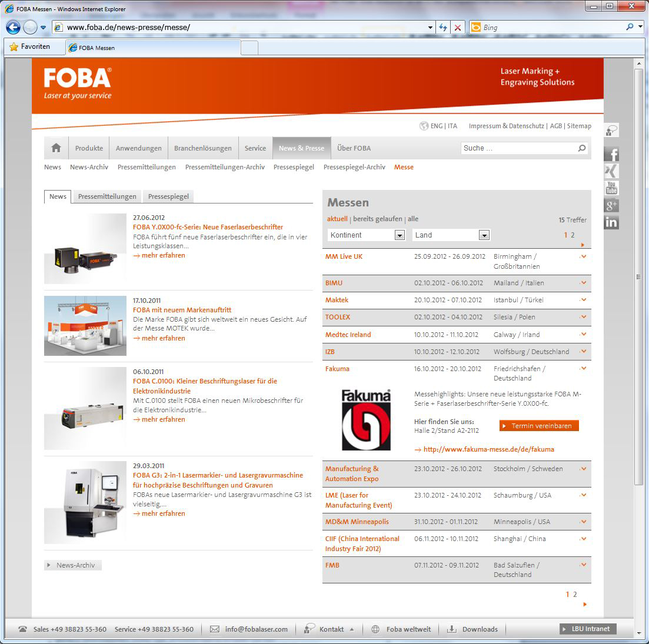The width and height of the screenshot is (649, 644).
Task: Open the Service menu item
Action: 255,148
